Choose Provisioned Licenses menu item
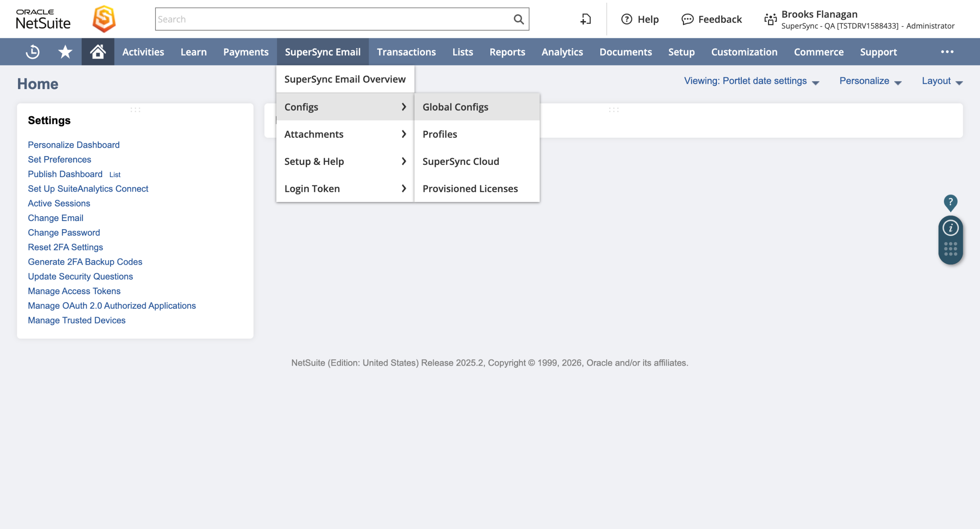 [x=470, y=189]
